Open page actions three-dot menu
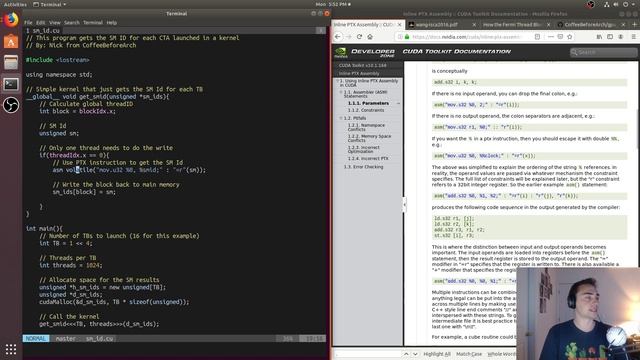 551,37
